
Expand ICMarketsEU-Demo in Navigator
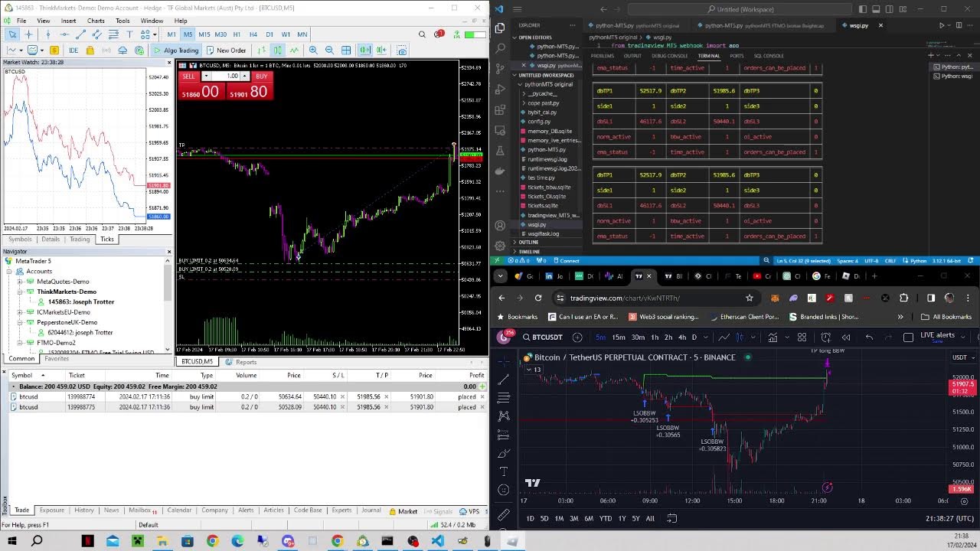click(x=20, y=312)
